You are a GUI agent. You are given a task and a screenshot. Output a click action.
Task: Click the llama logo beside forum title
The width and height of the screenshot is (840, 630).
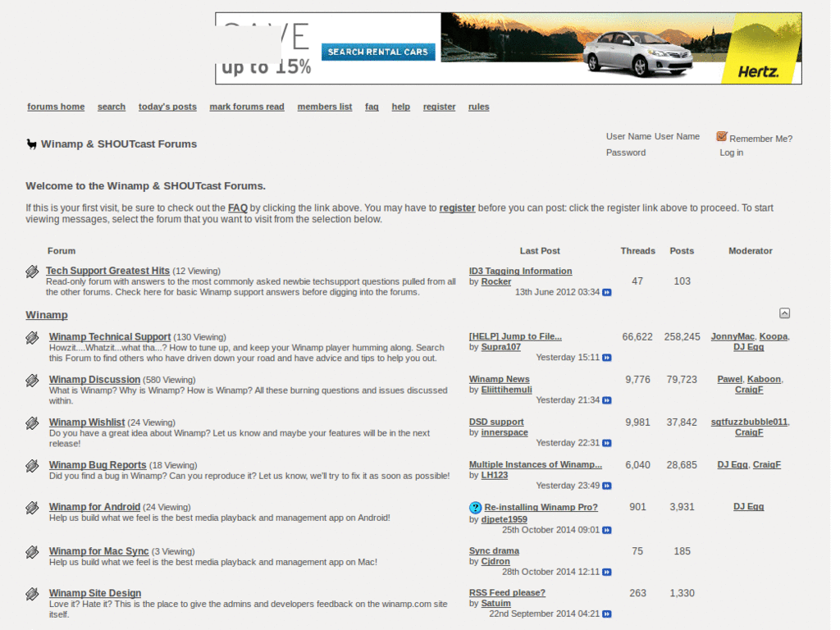point(31,144)
